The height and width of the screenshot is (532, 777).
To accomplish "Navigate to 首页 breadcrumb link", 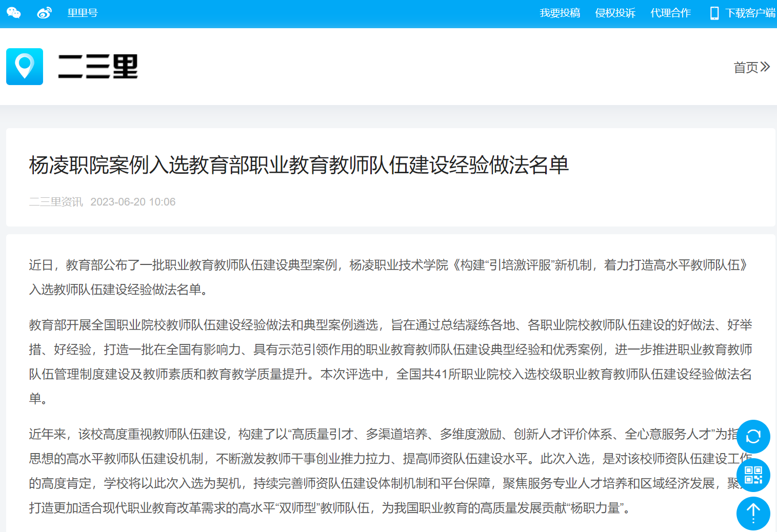I will (x=746, y=68).
